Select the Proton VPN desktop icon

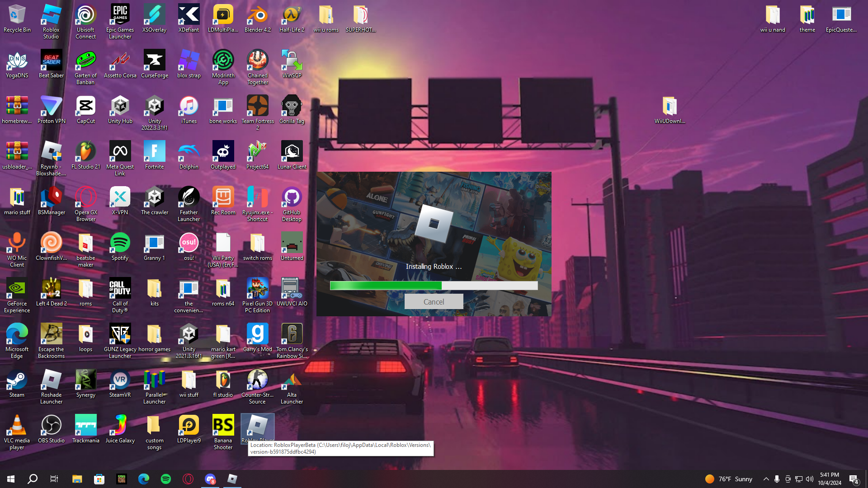(51, 110)
